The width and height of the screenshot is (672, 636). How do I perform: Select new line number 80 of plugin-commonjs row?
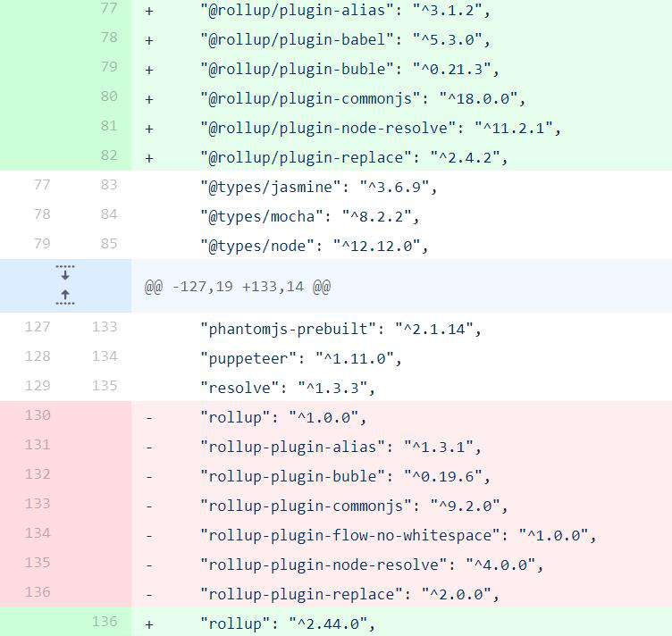pos(109,96)
